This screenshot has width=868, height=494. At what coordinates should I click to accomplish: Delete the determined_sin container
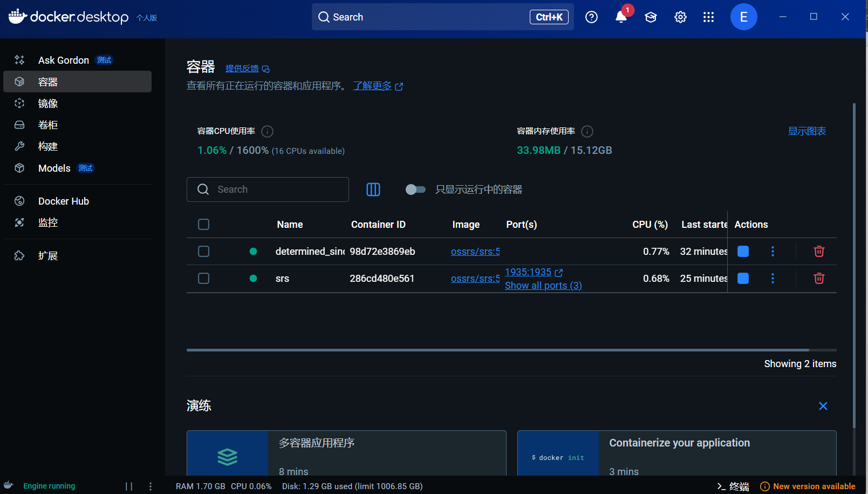point(819,251)
